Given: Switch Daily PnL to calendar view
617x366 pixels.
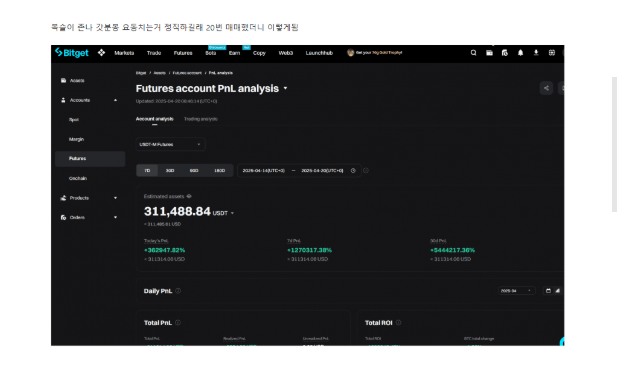Looking at the screenshot, I should tap(548, 291).
